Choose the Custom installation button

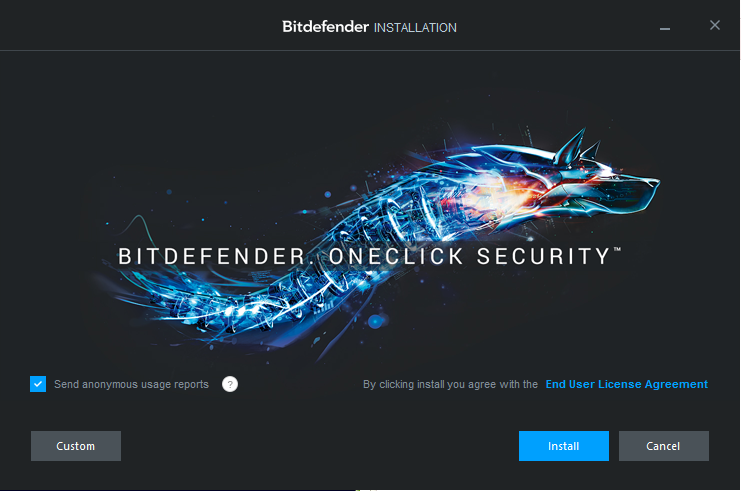click(76, 446)
